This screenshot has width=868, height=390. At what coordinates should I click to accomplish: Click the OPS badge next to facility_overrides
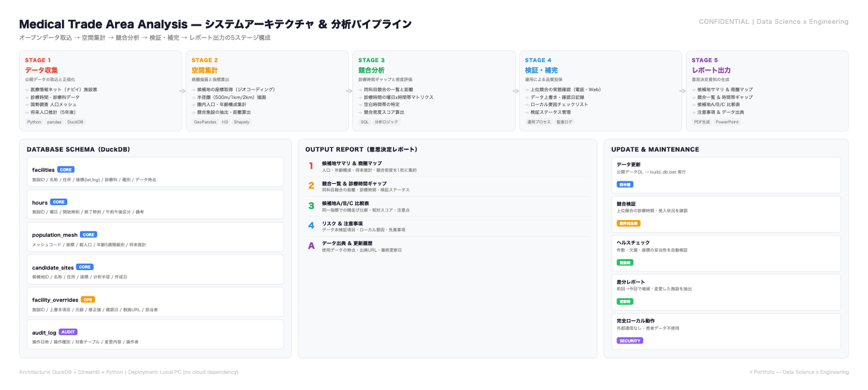click(88, 300)
